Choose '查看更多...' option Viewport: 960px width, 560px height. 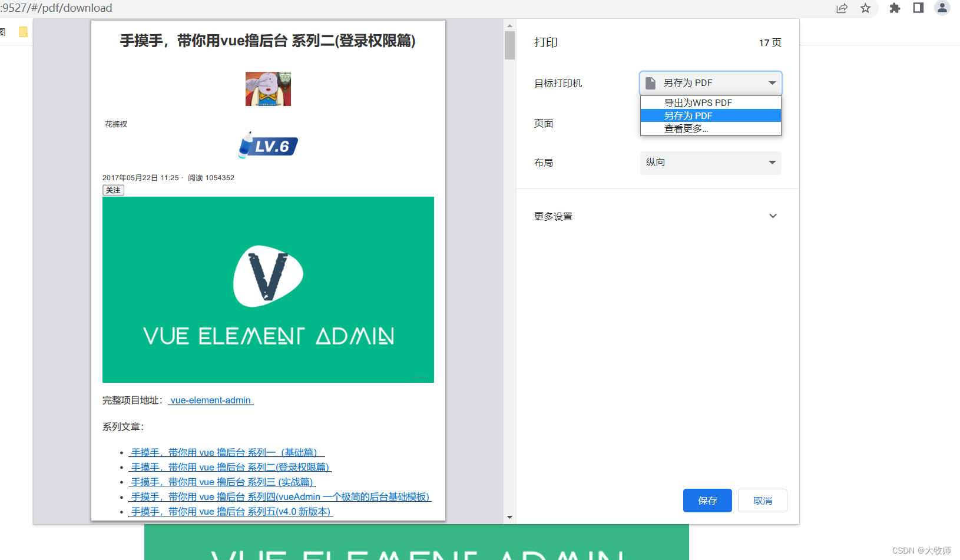pyautogui.click(x=711, y=128)
